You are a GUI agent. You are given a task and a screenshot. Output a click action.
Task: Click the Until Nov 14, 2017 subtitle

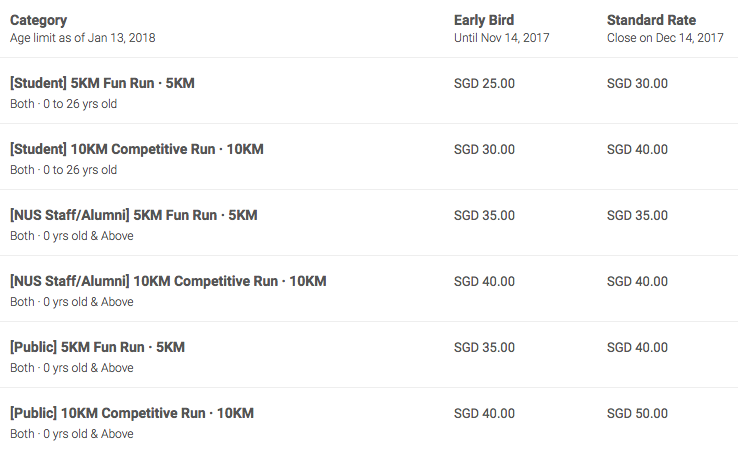point(502,38)
